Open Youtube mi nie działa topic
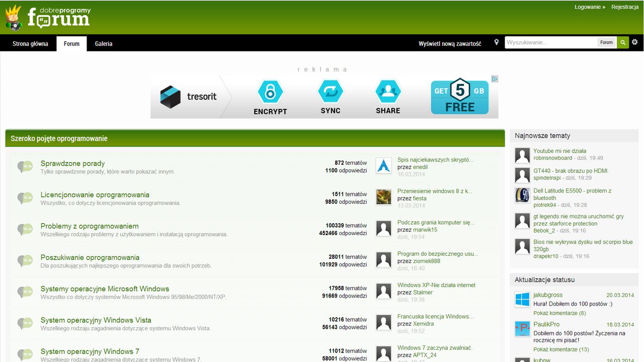 pos(559,151)
